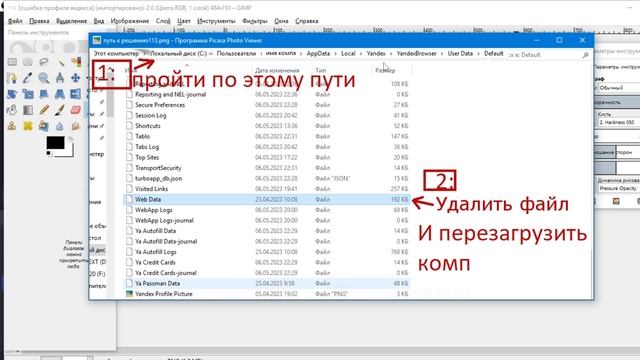Select the Flip tool
640x360 pixels.
[76, 94]
